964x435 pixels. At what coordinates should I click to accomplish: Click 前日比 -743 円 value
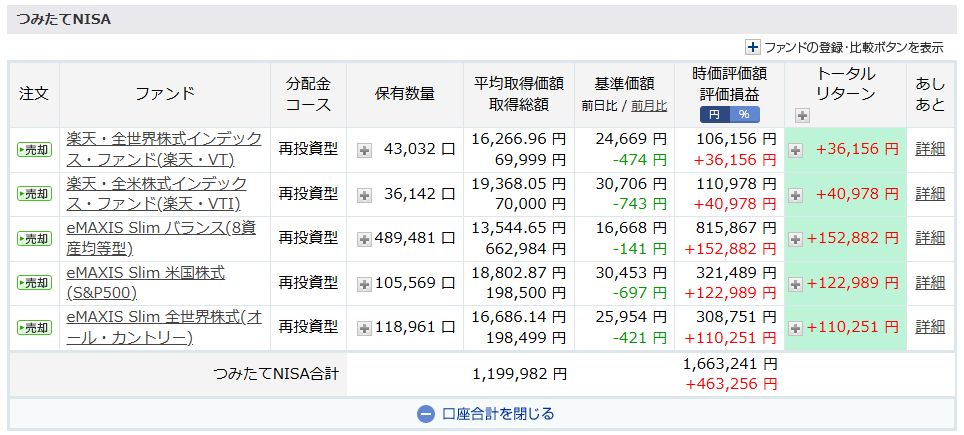coord(639,205)
